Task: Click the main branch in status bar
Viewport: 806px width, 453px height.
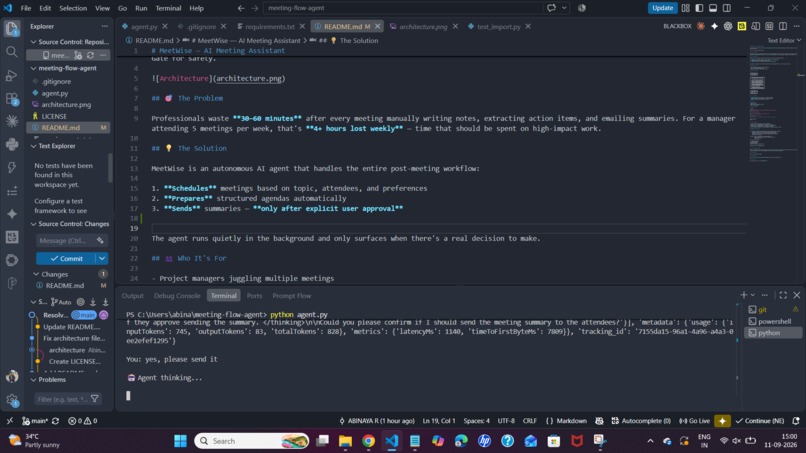Action: (x=35, y=421)
